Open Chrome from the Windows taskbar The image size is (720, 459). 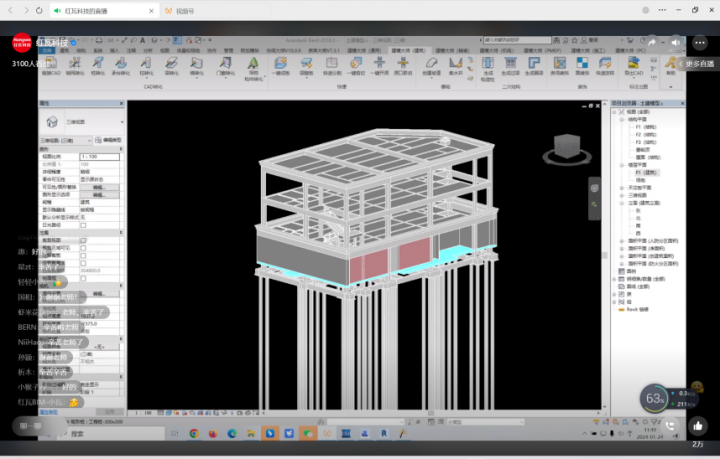click(194, 434)
